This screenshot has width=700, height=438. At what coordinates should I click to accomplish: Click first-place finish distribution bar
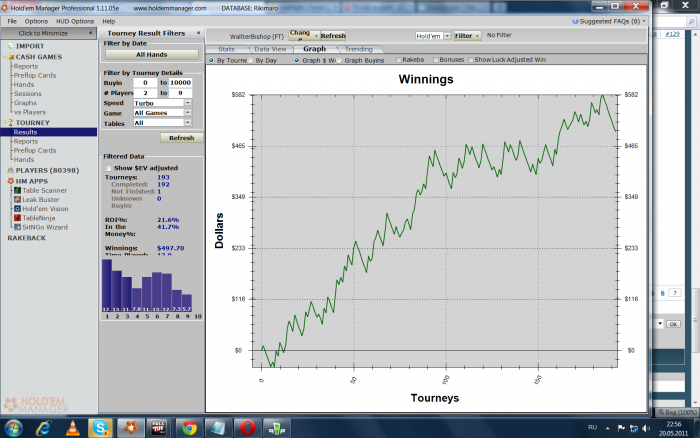pos(107,285)
